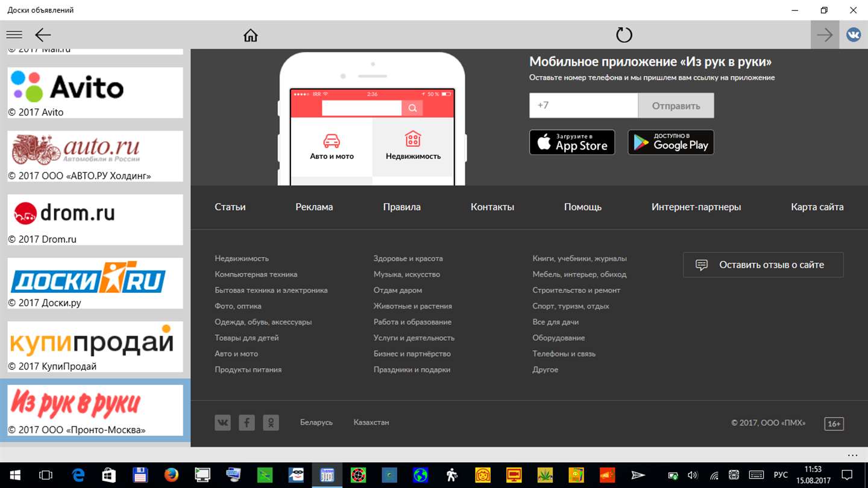Open the three-dots more options

point(852,455)
